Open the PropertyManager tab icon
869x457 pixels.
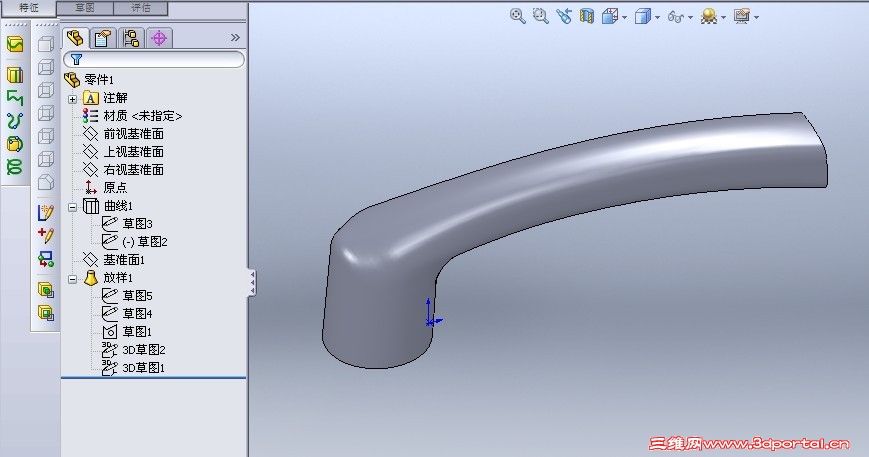(x=103, y=38)
